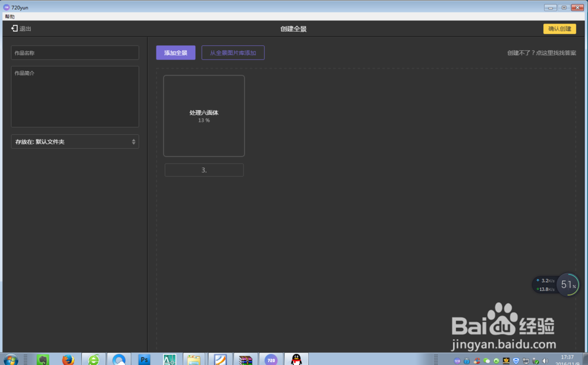Open the green 360 browser taskbar icon
This screenshot has width=588, height=365.
93,360
